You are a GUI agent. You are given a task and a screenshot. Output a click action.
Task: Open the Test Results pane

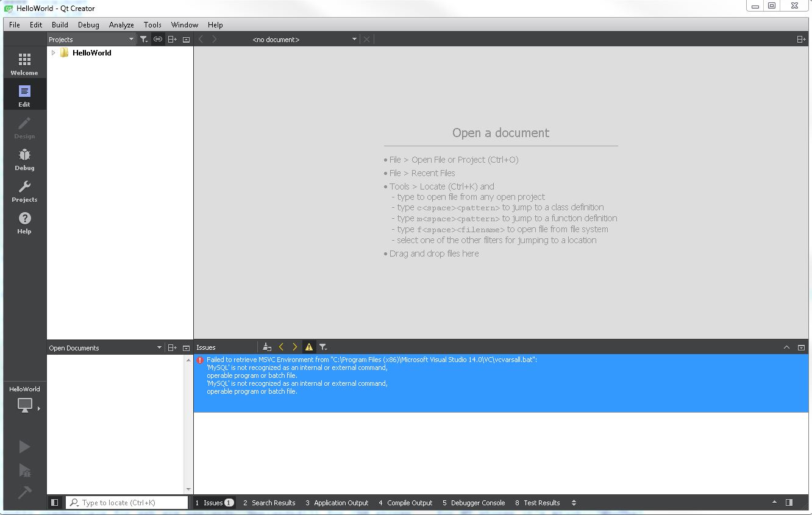[x=538, y=503]
